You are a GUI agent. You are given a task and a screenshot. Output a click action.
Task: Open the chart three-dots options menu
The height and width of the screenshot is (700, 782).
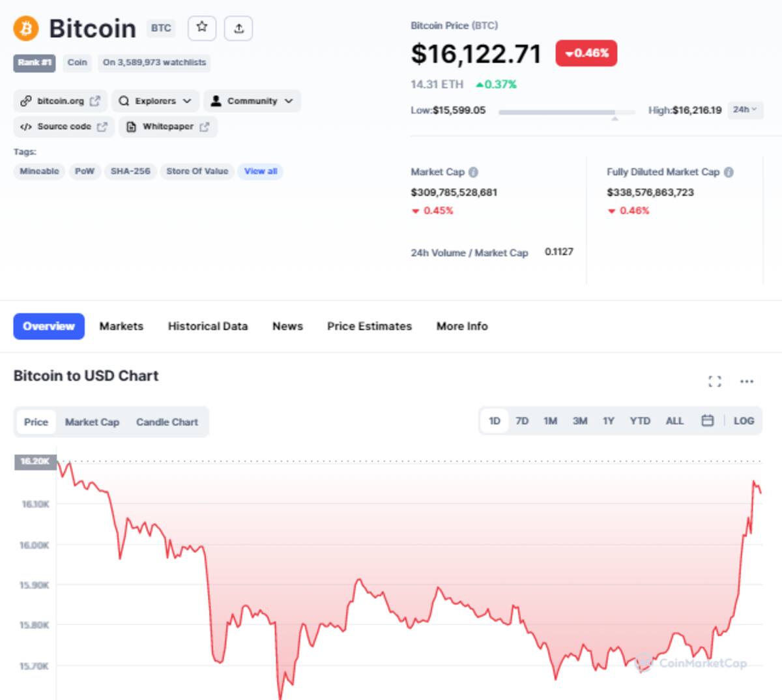[x=747, y=381]
